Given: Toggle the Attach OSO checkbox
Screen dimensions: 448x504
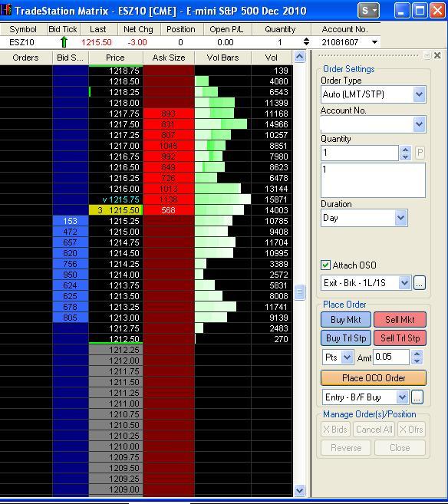Looking at the screenshot, I should tap(325, 265).
